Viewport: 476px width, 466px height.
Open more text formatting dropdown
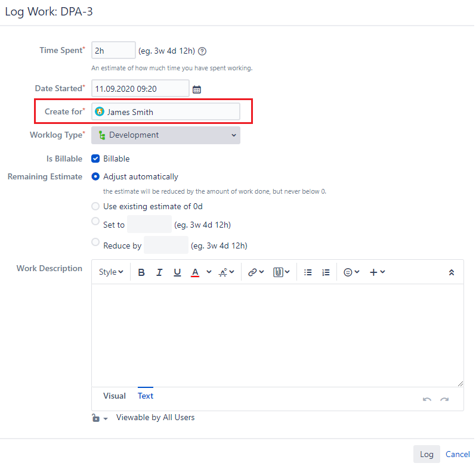coord(227,272)
